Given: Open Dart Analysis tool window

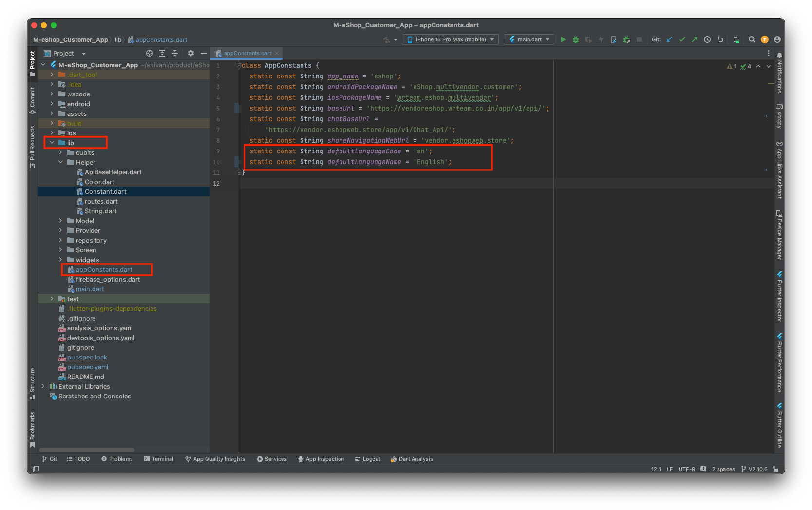Looking at the screenshot, I should pyautogui.click(x=412, y=459).
